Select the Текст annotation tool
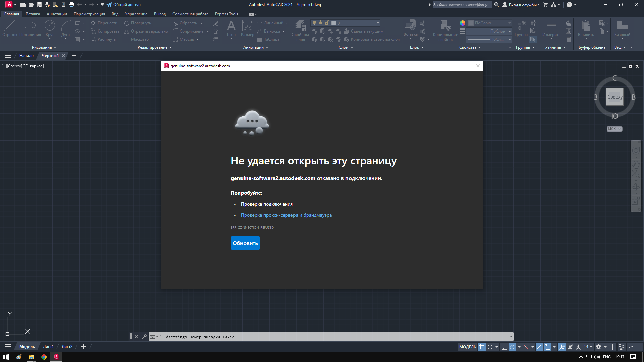This screenshot has width=644, height=362. click(231, 28)
